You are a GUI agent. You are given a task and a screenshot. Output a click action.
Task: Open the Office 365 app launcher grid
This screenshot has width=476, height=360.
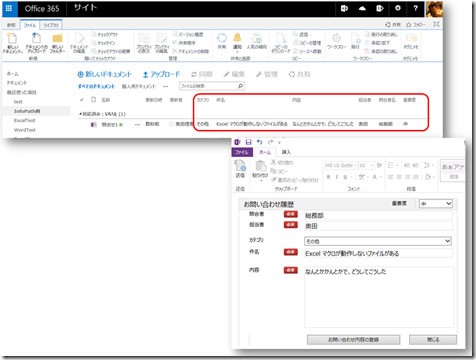[x=9, y=8]
